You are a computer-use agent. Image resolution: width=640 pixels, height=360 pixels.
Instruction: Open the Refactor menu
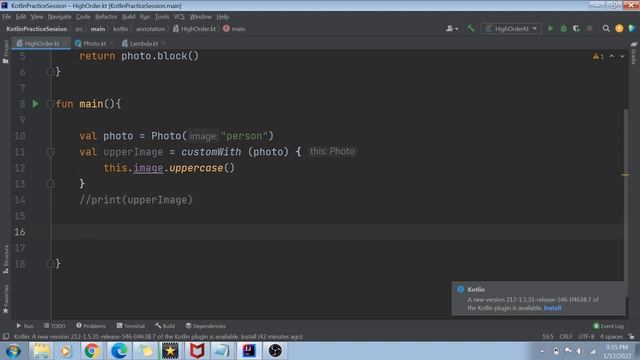pyautogui.click(x=106, y=17)
